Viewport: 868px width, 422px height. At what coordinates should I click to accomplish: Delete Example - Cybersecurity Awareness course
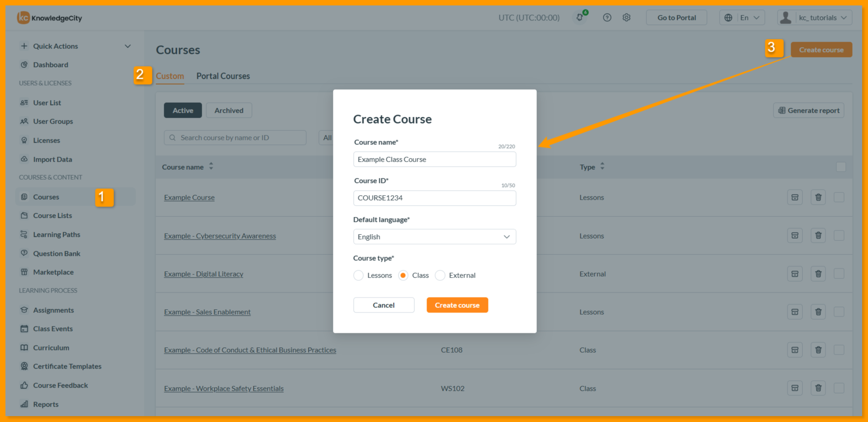point(818,235)
